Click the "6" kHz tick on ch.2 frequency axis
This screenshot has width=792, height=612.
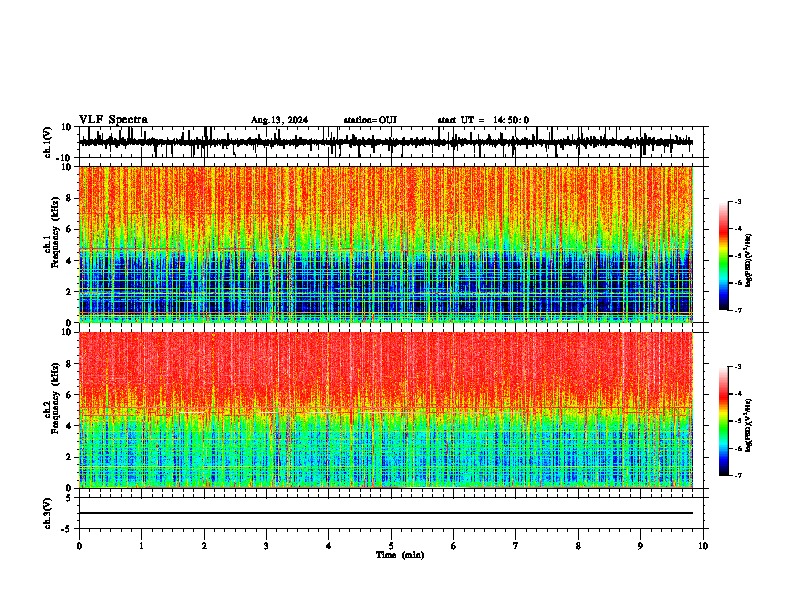(x=69, y=395)
